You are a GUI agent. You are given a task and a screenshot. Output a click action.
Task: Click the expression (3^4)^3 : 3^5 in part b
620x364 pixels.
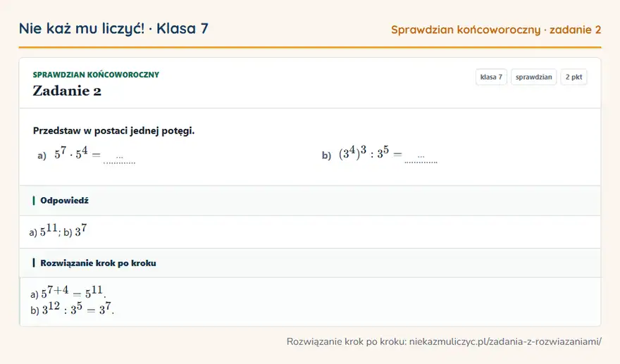point(364,153)
